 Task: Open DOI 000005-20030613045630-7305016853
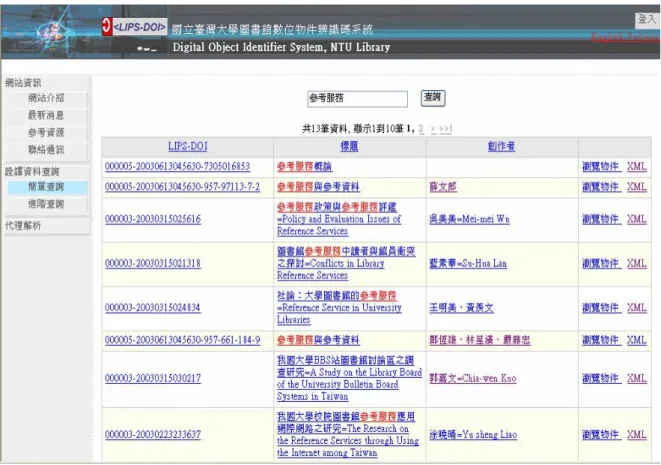pyautogui.click(x=177, y=167)
